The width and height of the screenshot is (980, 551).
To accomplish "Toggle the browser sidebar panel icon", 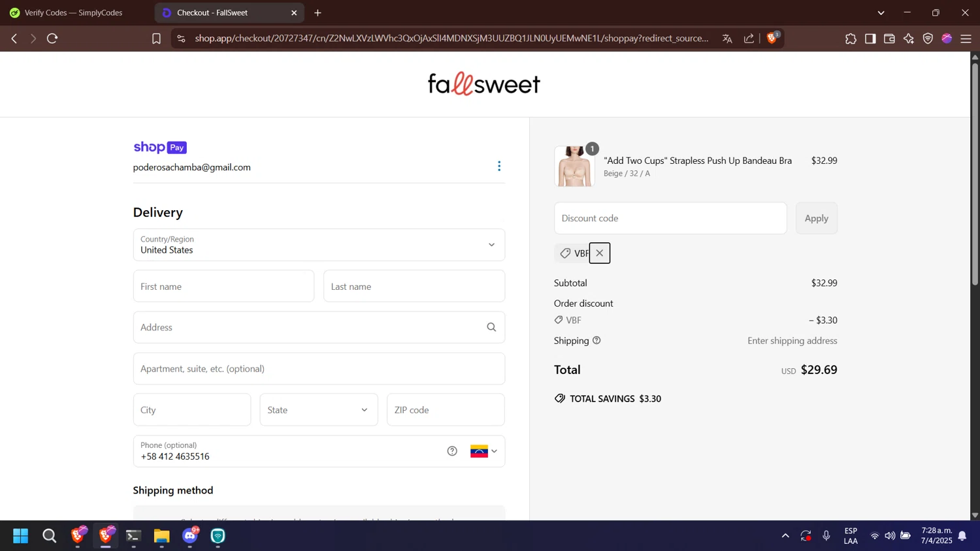I will coord(870,39).
